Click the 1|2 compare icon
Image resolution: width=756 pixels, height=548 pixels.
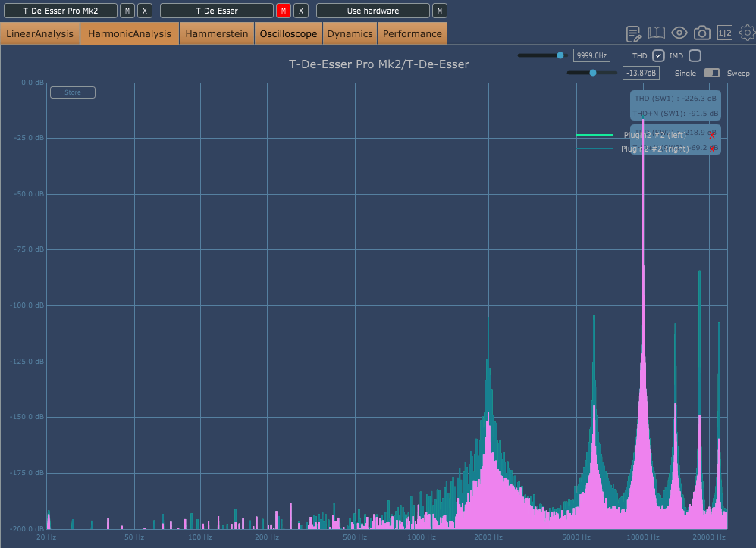[x=725, y=33]
